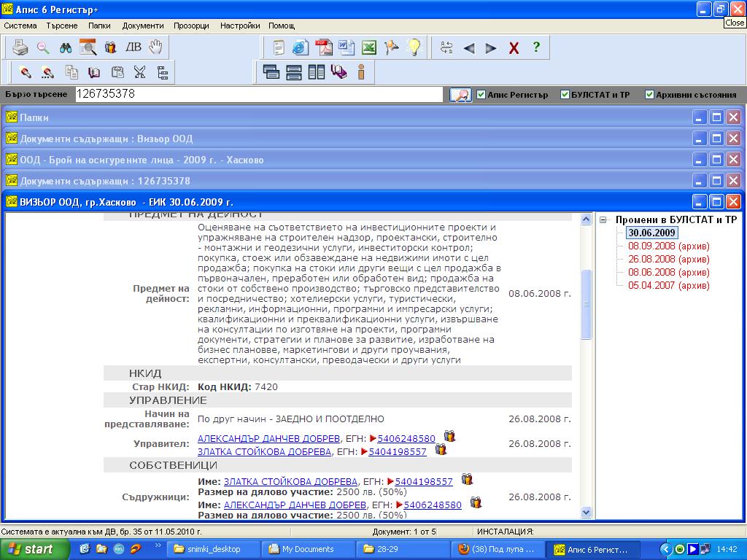Click the people icon next to Управител EGN 5406248580
Viewport: 747px width, 560px height.
(449, 436)
